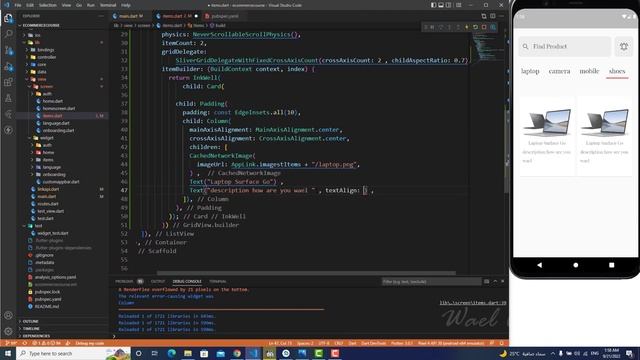Viewport: 640px width, 360px height.
Task: Switch to Problems panel tab
Action: point(124,282)
